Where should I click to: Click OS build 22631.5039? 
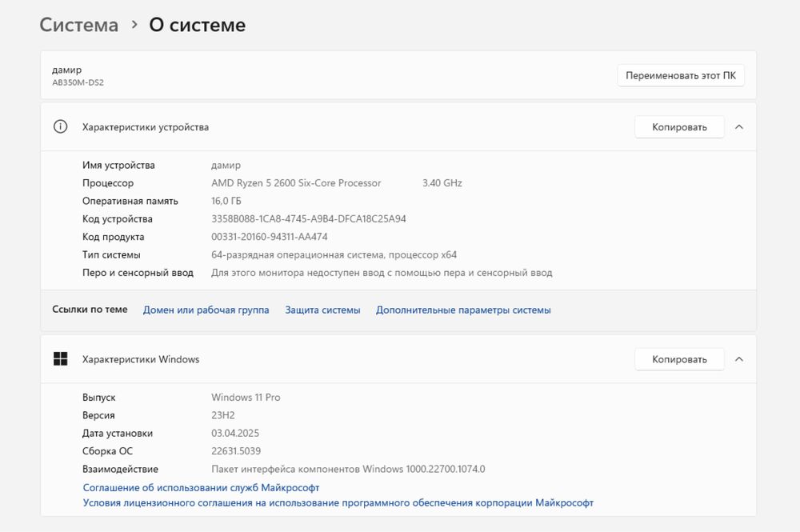pos(236,451)
